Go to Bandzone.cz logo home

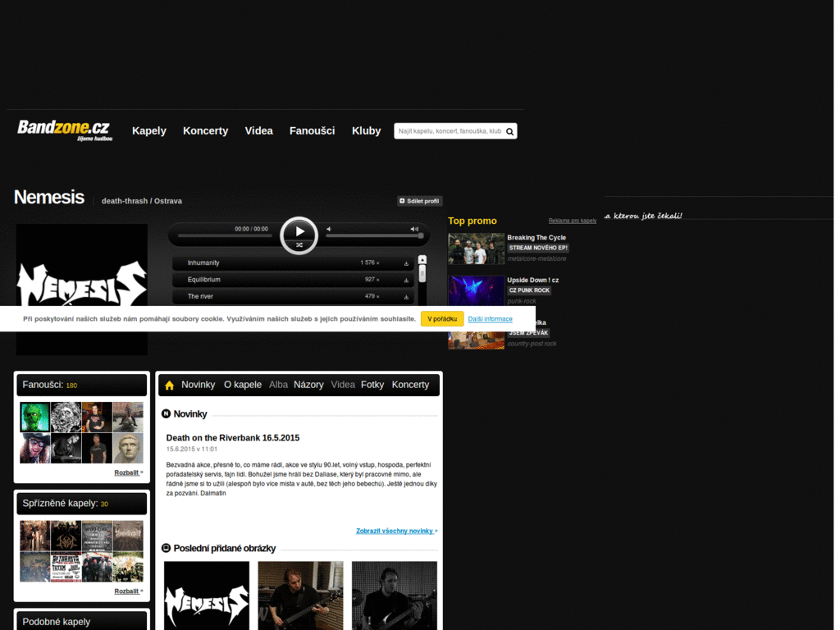click(65, 130)
